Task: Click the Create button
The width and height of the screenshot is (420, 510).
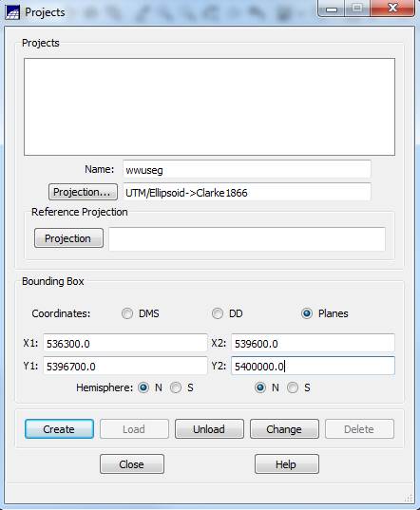Action: click(59, 429)
